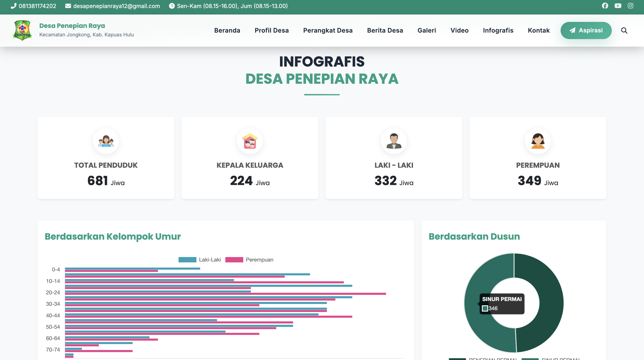
Task: Click the clock hours icon
Action: [172, 6]
